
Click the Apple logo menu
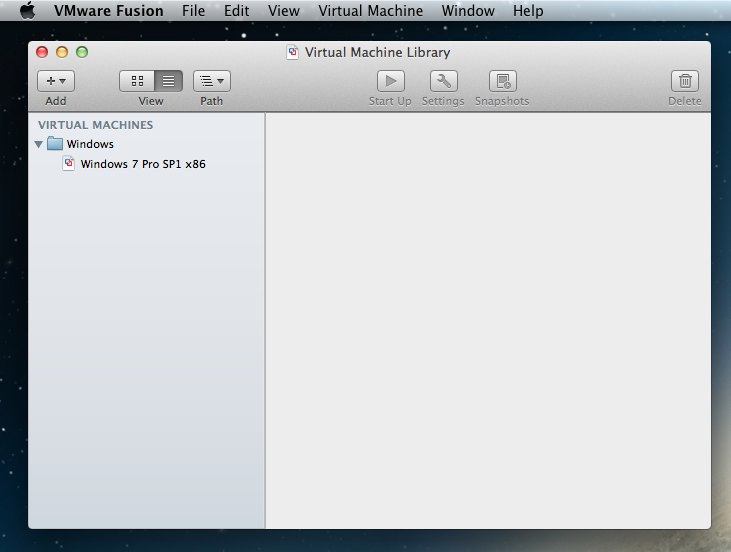[x=27, y=11]
